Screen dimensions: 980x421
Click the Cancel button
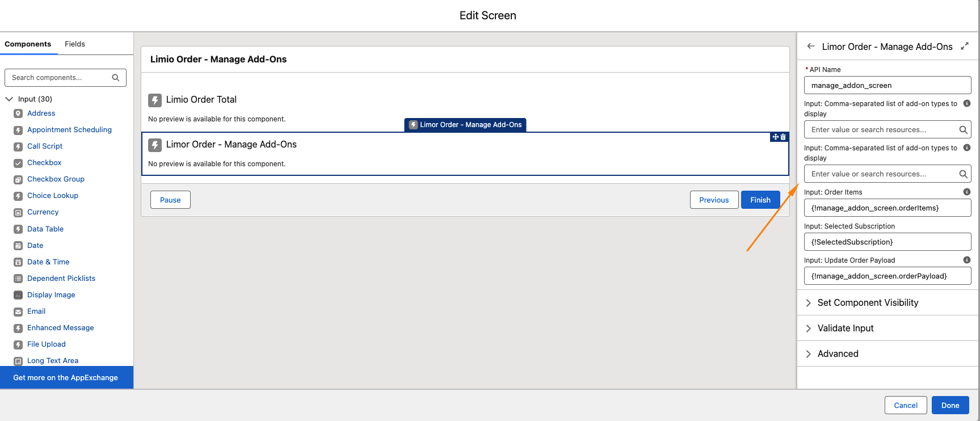pyautogui.click(x=905, y=405)
